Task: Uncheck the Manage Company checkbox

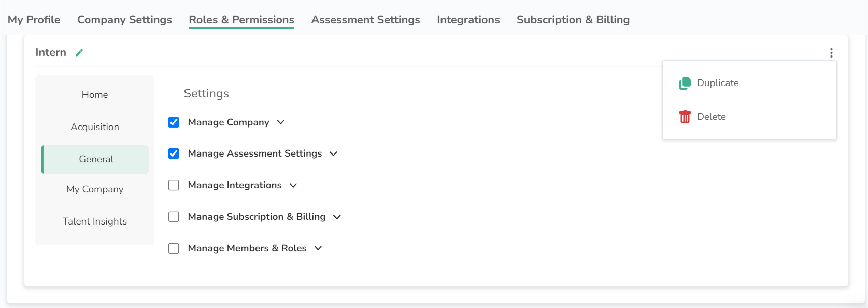Action: click(x=174, y=122)
